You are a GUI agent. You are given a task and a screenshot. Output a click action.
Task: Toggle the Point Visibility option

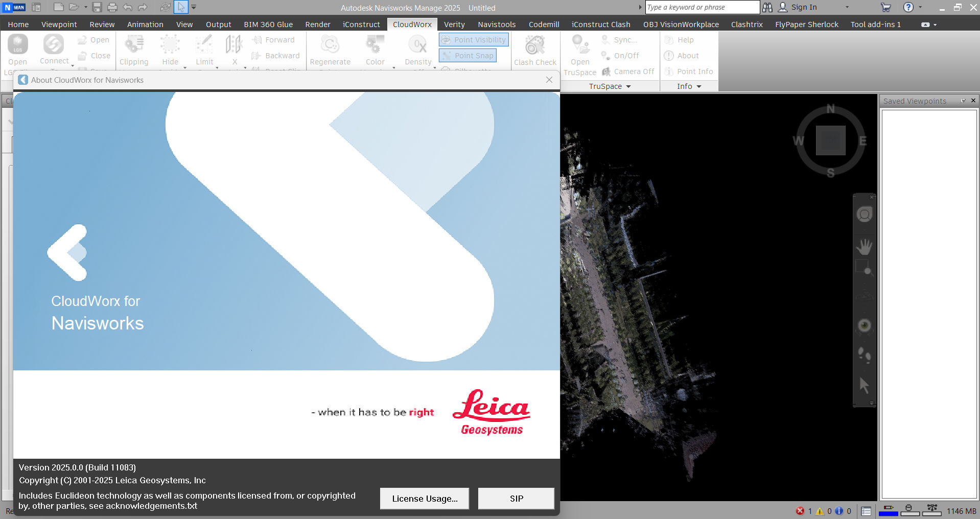click(474, 40)
